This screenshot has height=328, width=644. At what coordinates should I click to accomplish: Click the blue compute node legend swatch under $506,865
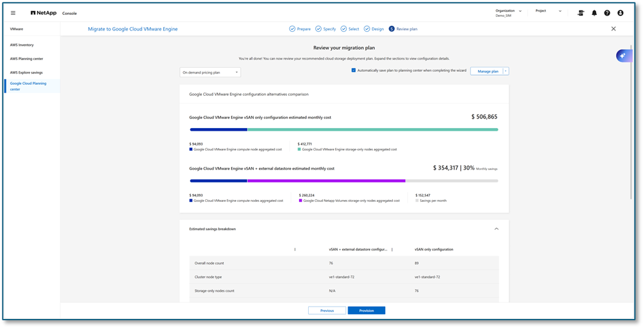pyautogui.click(x=191, y=149)
